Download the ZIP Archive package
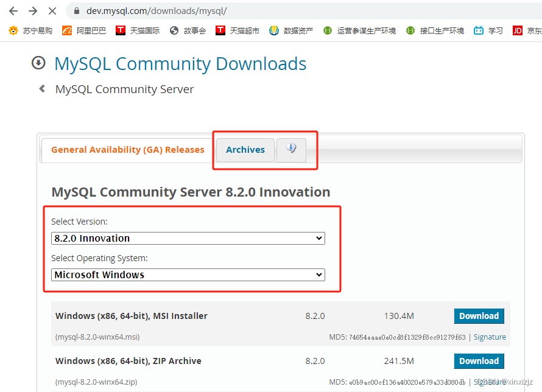542x392 pixels. pos(479,361)
